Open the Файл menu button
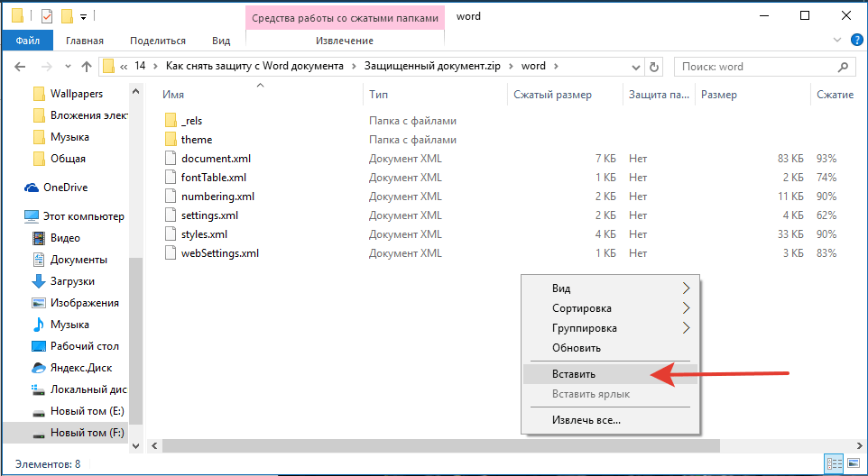Image resolution: width=868 pixels, height=476 pixels. 27,41
